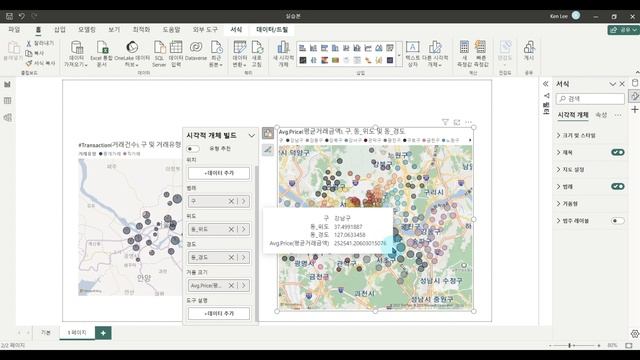This screenshot has width=640, height=360.
Task: Expand the visual gallery dropdown arrow
Action: coord(399,55)
